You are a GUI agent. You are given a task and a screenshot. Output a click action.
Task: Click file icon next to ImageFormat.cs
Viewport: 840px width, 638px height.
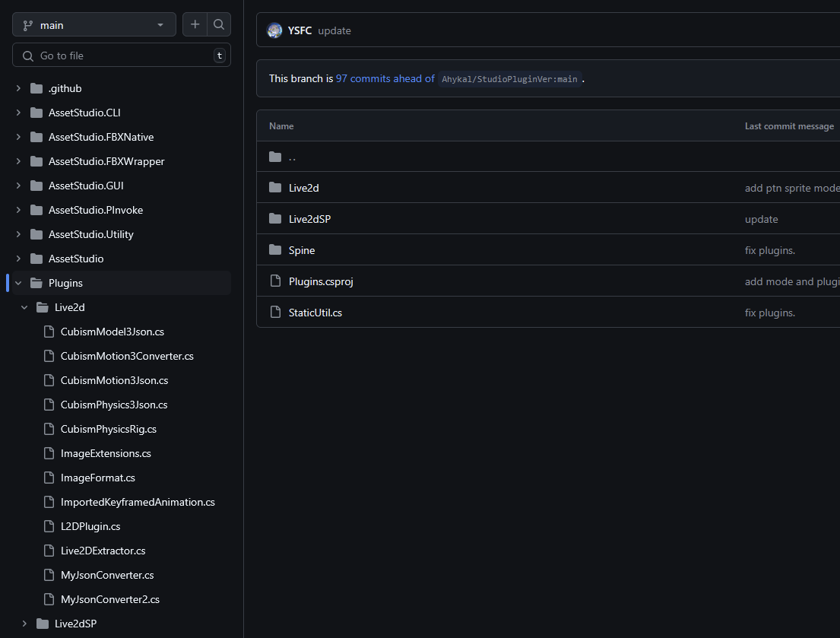(x=49, y=478)
